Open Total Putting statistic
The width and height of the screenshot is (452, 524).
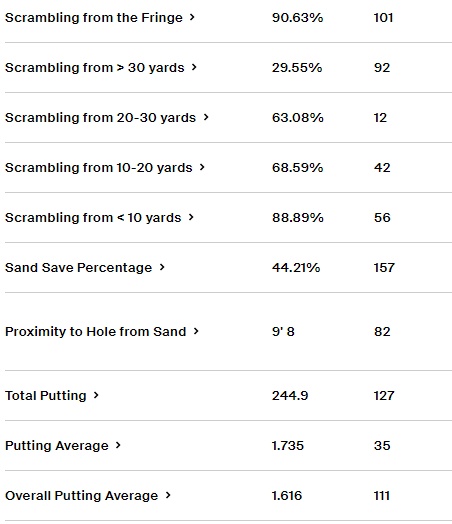pyautogui.click(x=46, y=396)
